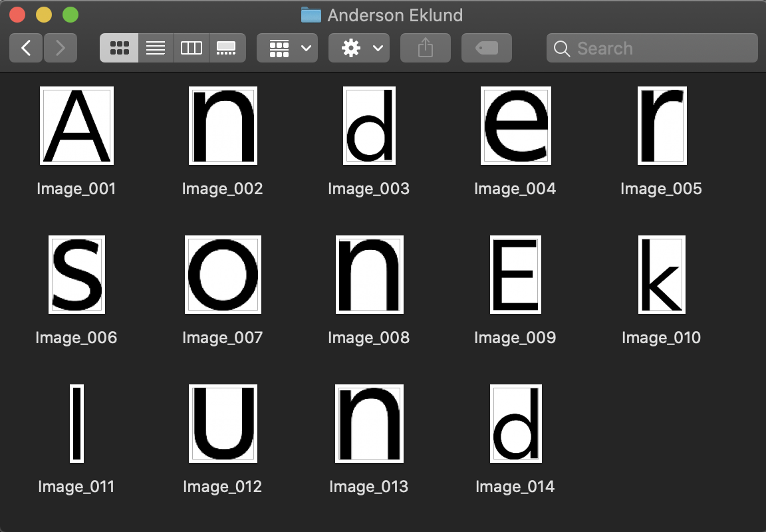The width and height of the screenshot is (766, 532).
Task: Click the Search field
Action: click(652, 48)
